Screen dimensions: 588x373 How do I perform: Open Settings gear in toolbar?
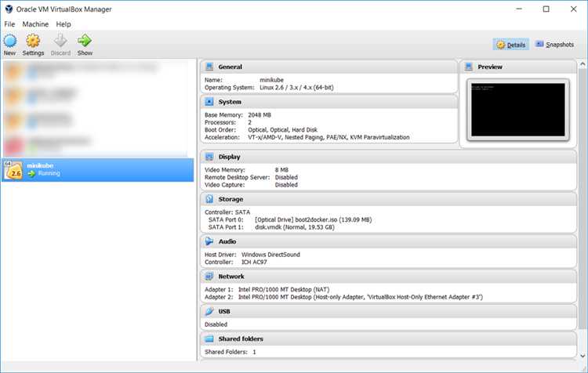(x=33, y=41)
